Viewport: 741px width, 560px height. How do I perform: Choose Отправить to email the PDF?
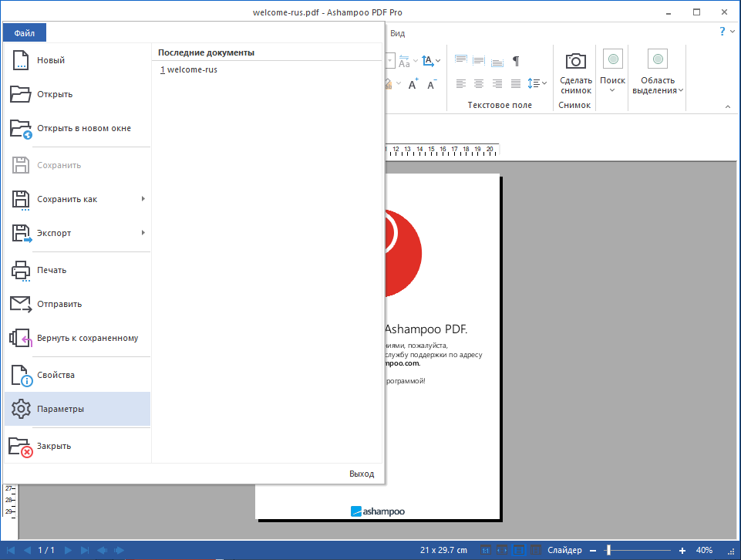(x=77, y=304)
